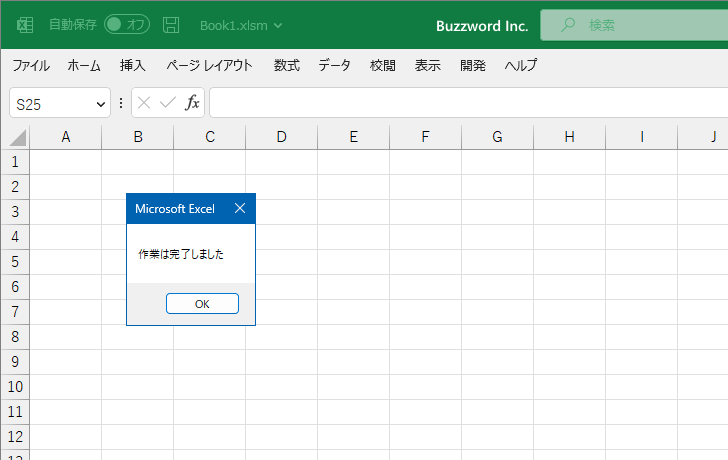The height and width of the screenshot is (460, 728).
Task: Click the formula bar input area
Action: [468, 103]
